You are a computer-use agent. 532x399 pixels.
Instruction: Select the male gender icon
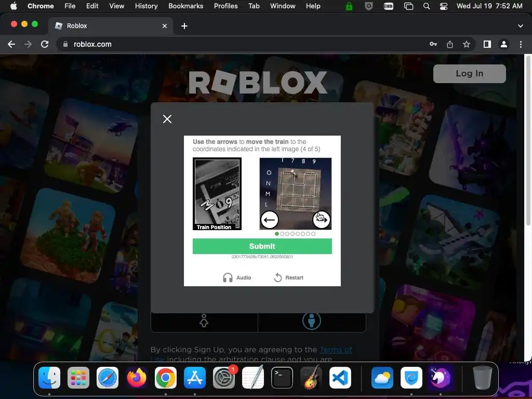pyautogui.click(x=312, y=321)
